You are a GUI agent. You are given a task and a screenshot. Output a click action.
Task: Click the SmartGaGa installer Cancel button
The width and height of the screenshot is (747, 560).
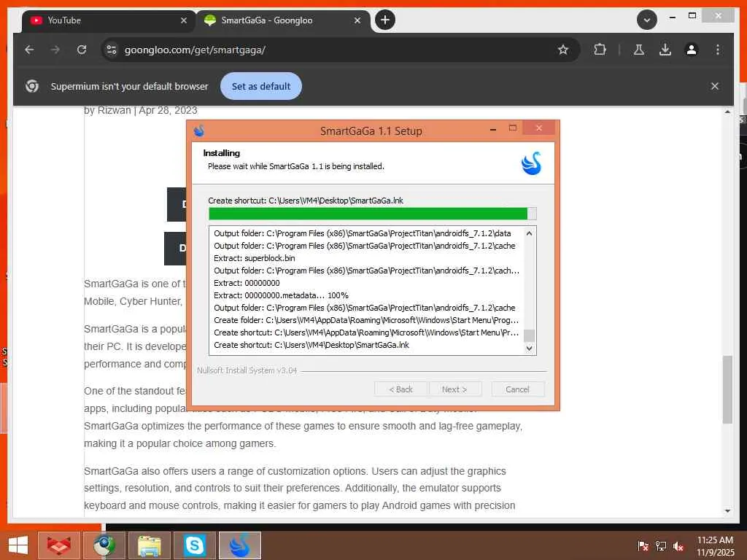click(x=517, y=389)
